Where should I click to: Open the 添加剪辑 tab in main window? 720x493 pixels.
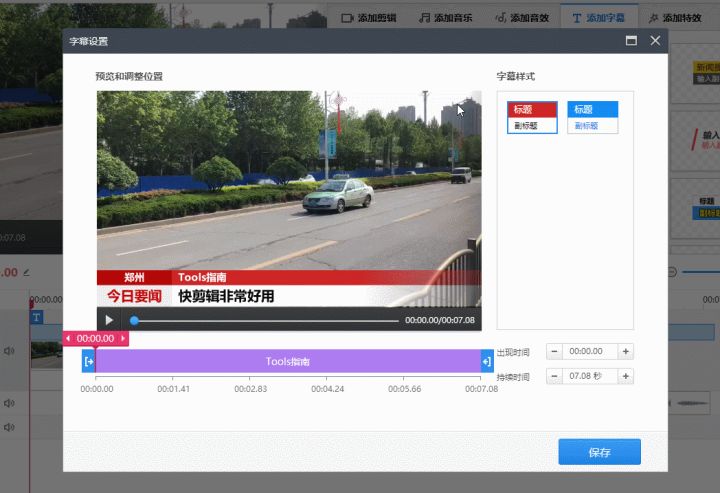[x=369, y=18]
